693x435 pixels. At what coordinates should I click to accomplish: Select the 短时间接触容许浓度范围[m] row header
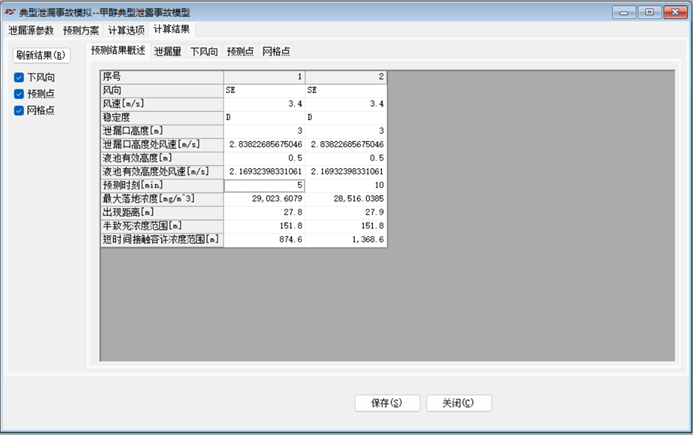click(162, 240)
